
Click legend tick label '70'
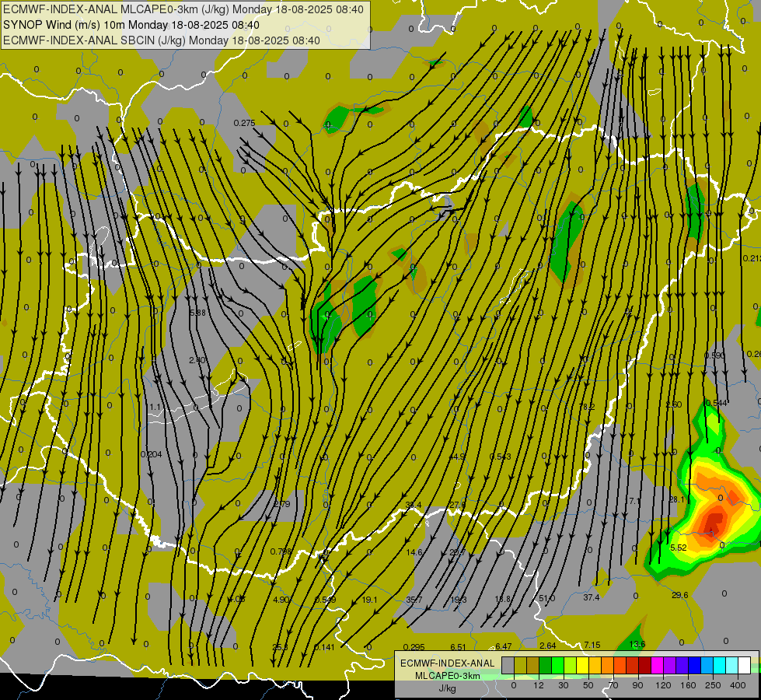tap(613, 685)
